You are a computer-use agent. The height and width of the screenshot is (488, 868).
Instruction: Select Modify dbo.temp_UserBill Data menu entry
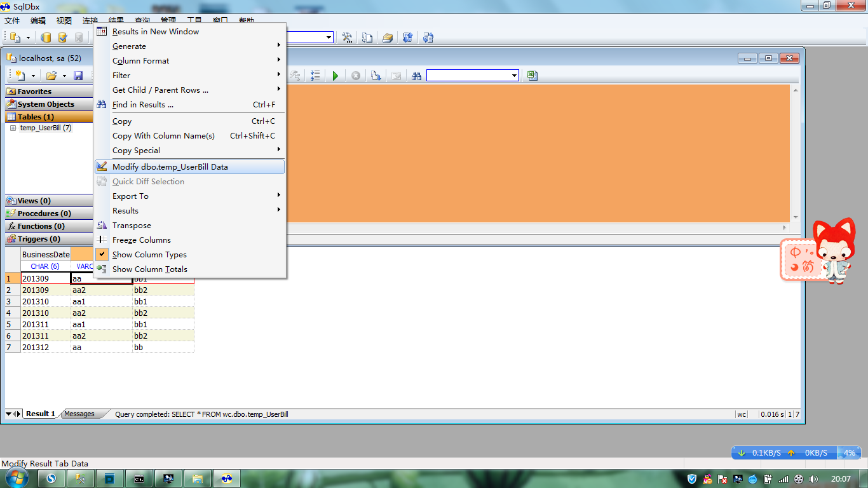point(170,167)
